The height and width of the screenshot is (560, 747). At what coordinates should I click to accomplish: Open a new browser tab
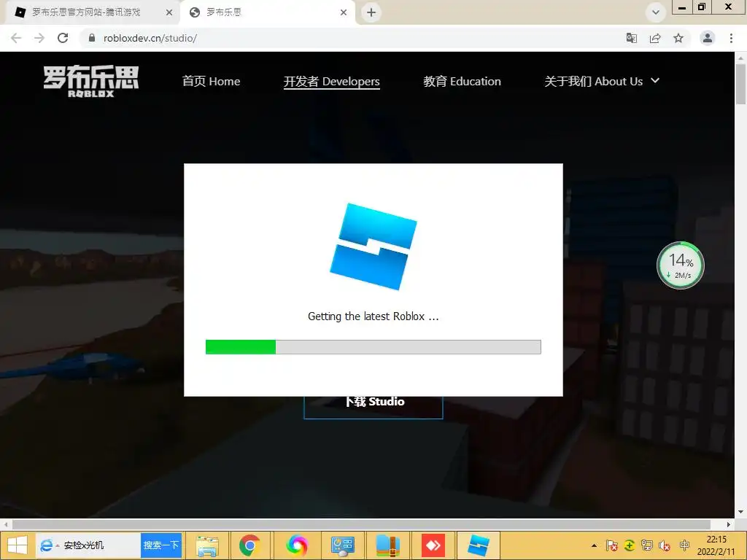click(371, 12)
